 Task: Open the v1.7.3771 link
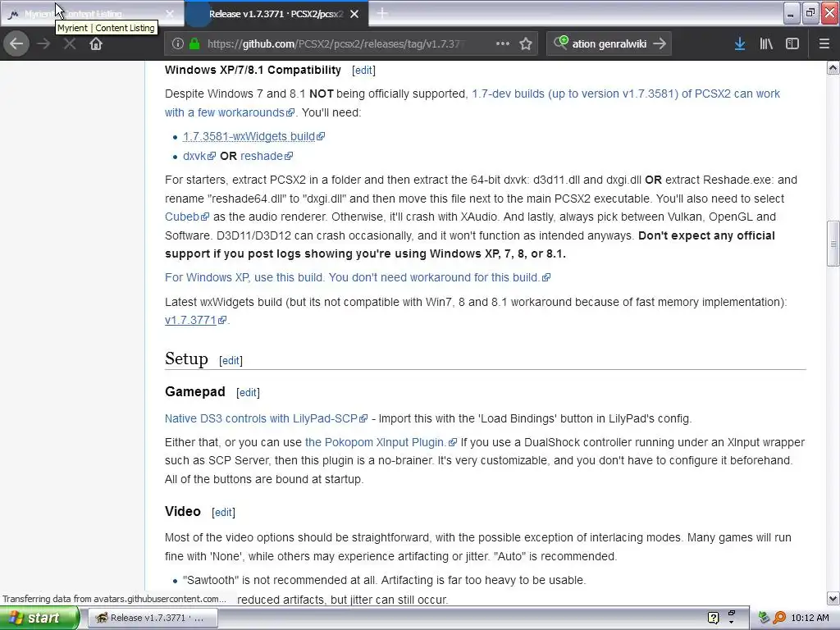point(195,321)
